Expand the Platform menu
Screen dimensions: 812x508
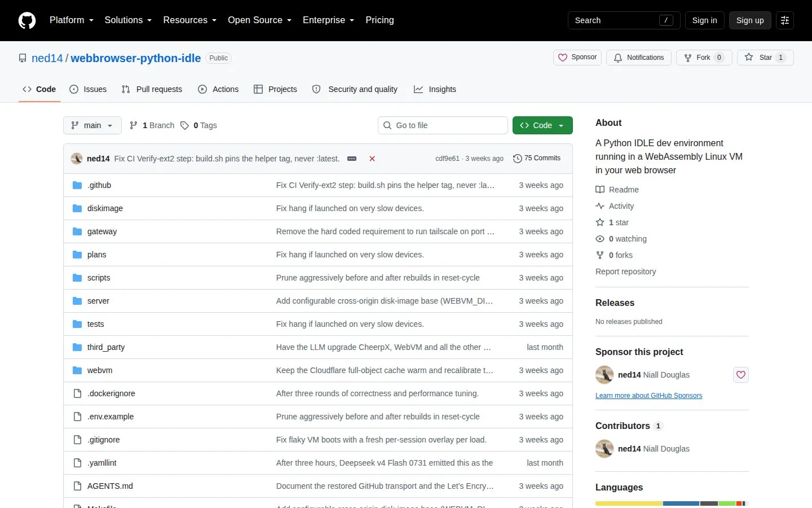pyautogui.click(x=72, y=20)
